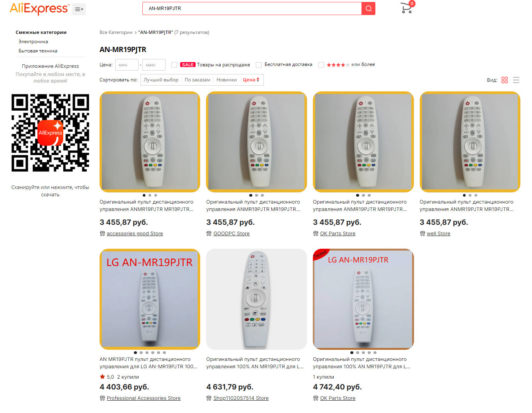Open the shopping cart icon

pyautogui.click(x=407, y=8)
